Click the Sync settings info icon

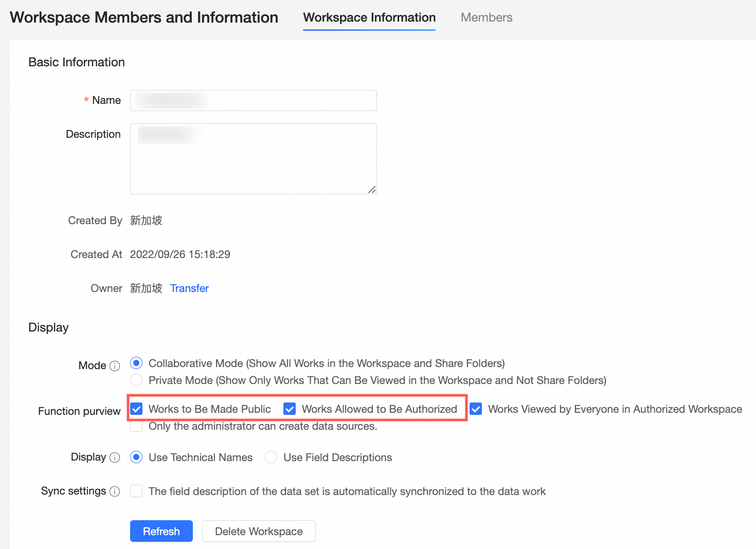[115, 491]
